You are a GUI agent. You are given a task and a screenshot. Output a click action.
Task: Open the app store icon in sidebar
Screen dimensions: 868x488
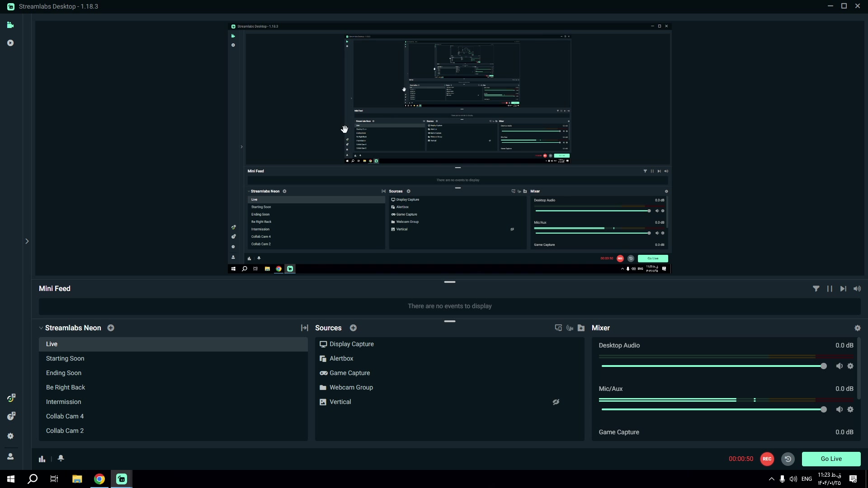(11, 398)
